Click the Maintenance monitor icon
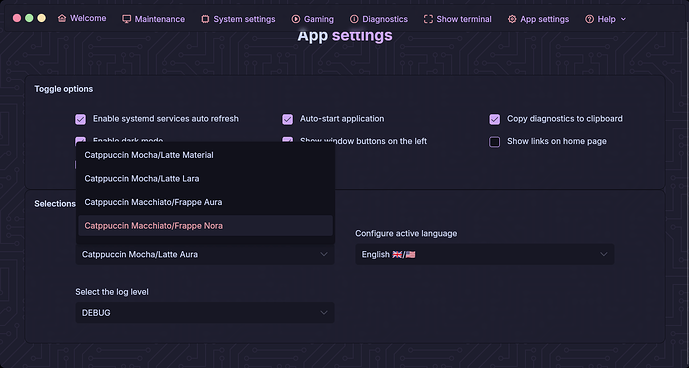Viewport: 689px width, 368px height. tap(127, 19)
